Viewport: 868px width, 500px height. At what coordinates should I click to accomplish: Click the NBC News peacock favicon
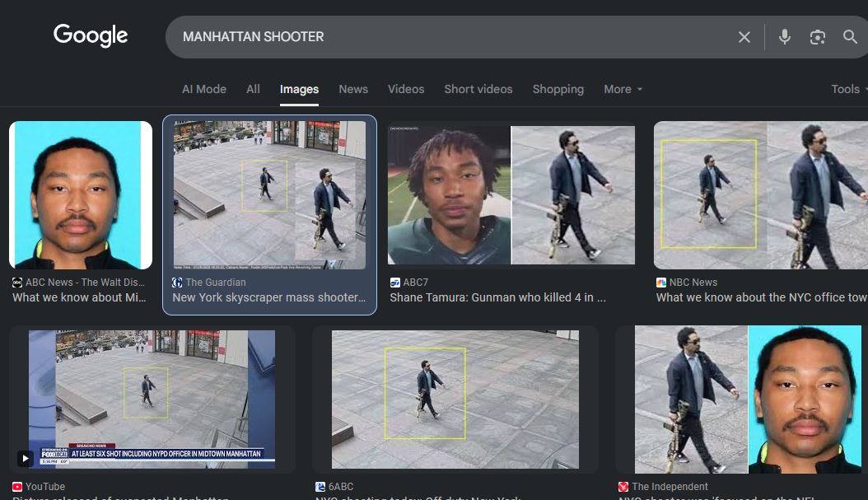tap(660, 283)
